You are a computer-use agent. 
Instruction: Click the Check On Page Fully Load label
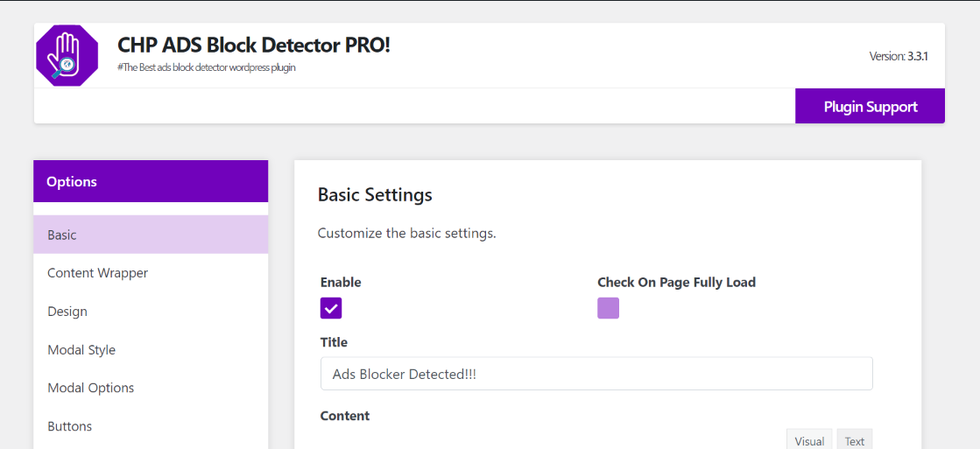click(x=677, y=282)
